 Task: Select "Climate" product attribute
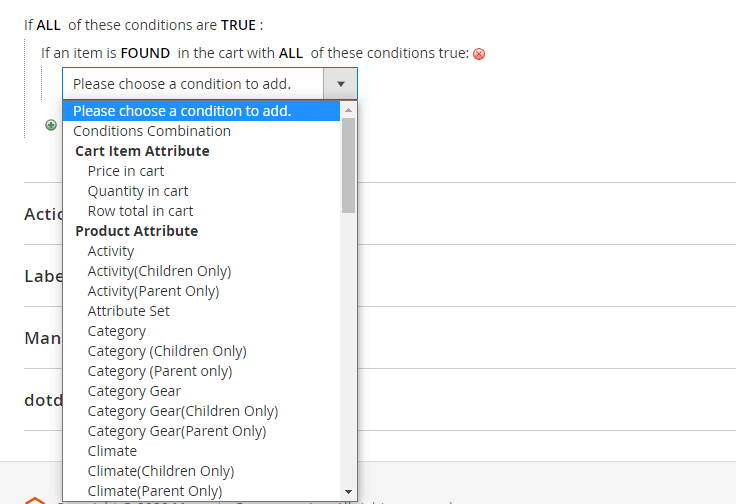112,451
